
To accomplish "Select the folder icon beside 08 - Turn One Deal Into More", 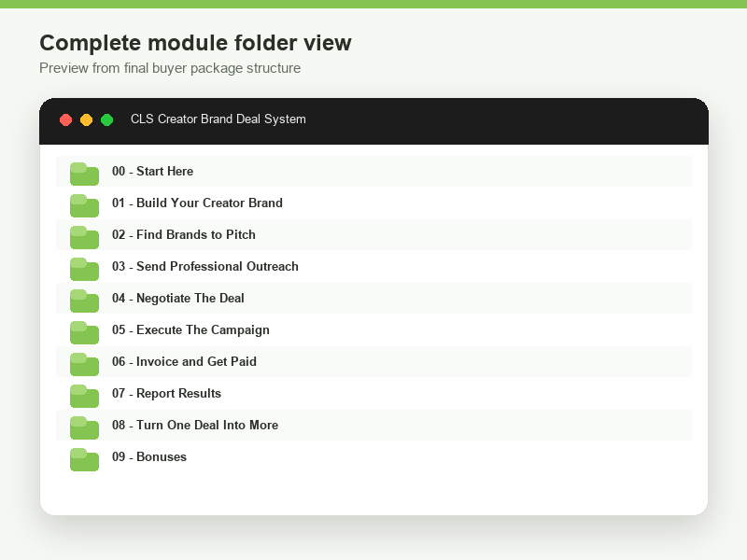I will (x=84, y=428).
